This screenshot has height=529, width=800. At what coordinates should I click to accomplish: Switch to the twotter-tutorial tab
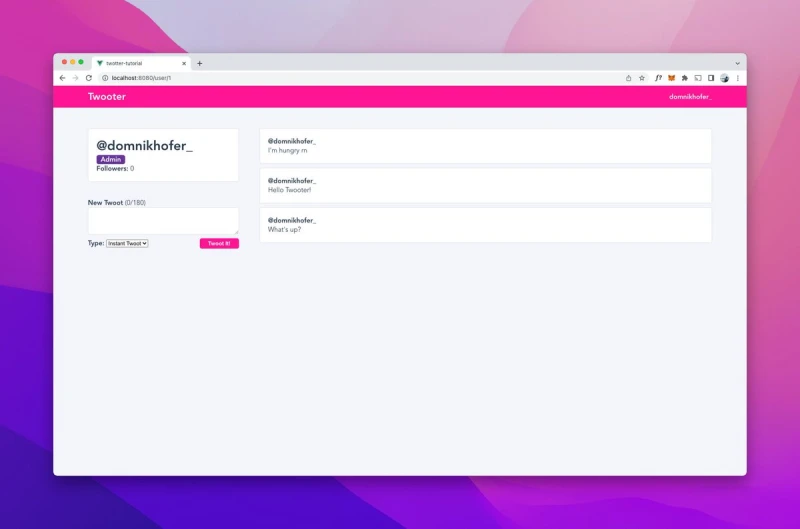click(135, 63)
